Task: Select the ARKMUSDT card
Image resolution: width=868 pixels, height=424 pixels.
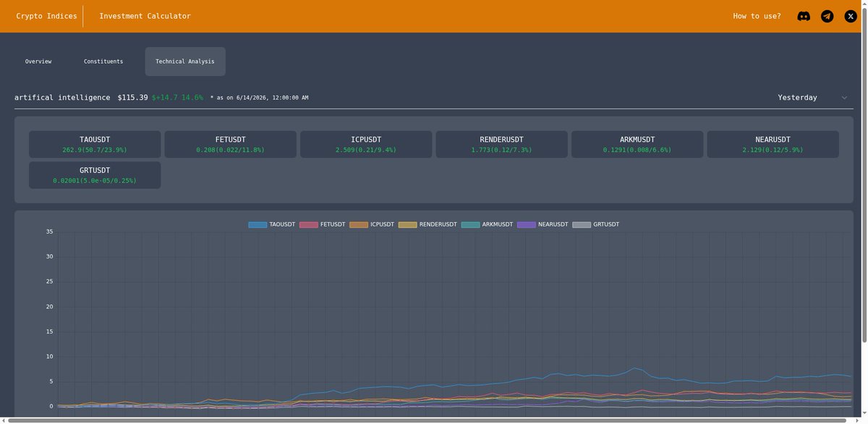Action: pyautogui.click(x=637, y=144)
